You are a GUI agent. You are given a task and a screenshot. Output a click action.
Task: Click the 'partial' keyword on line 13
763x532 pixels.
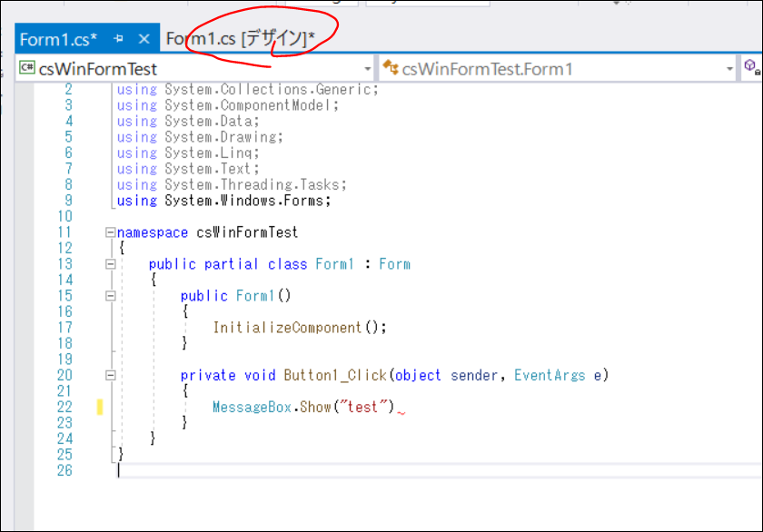(231, 264)
